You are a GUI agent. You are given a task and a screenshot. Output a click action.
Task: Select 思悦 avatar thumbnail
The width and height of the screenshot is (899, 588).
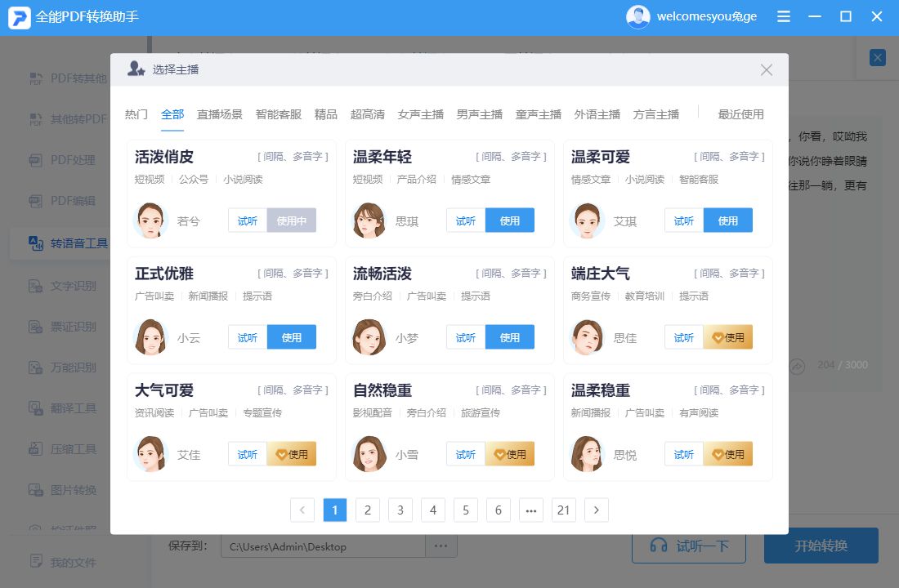tap(587, 454)
